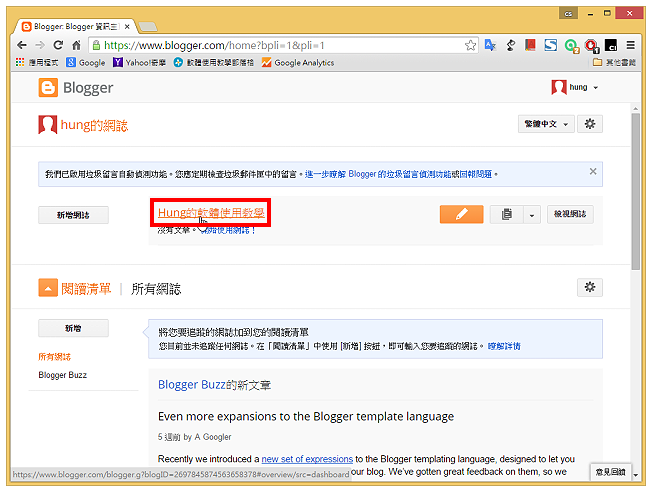
Task: Select the 所有網誌 tab
Action: click(156, 289)
